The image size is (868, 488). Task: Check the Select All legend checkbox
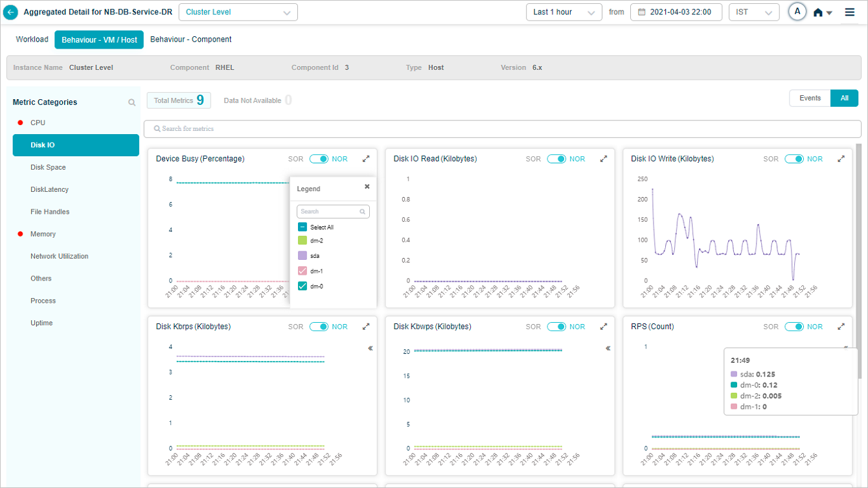pyautogui.click(x=302, y=227)
